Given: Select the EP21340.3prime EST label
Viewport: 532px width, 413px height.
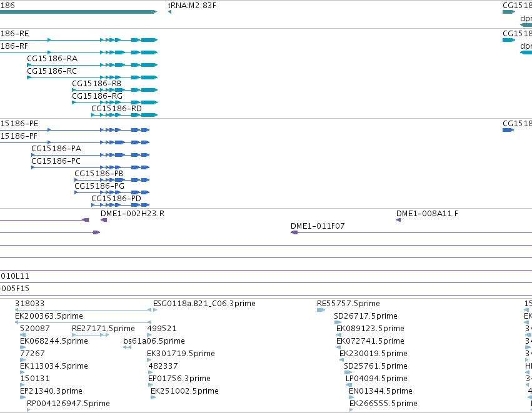Looking at the screenshot, I should 51,391.
